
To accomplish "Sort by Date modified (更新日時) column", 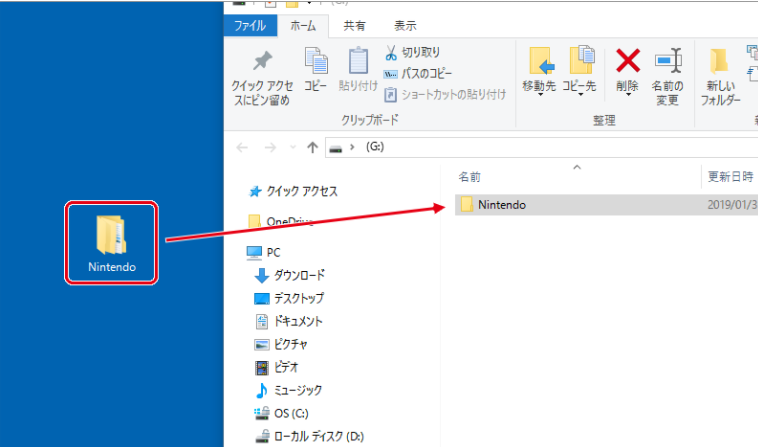I will pyautogui.click(x=730, y=177).
